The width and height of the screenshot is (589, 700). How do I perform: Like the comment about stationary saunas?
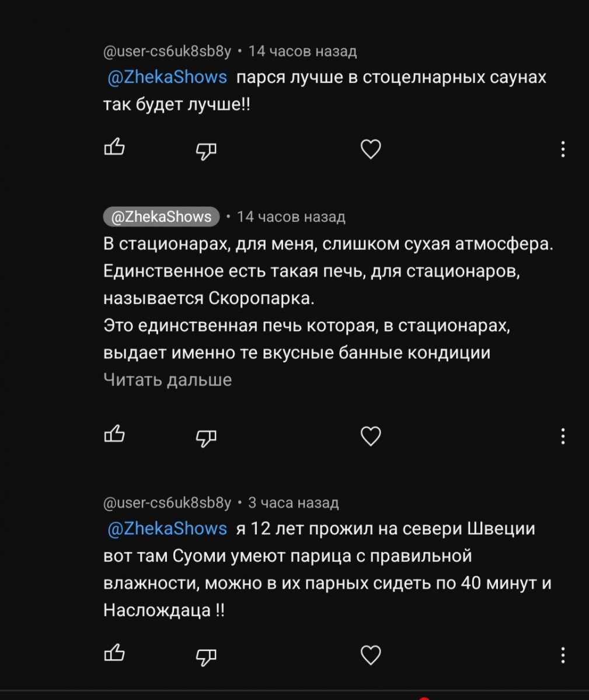point(114,149)
